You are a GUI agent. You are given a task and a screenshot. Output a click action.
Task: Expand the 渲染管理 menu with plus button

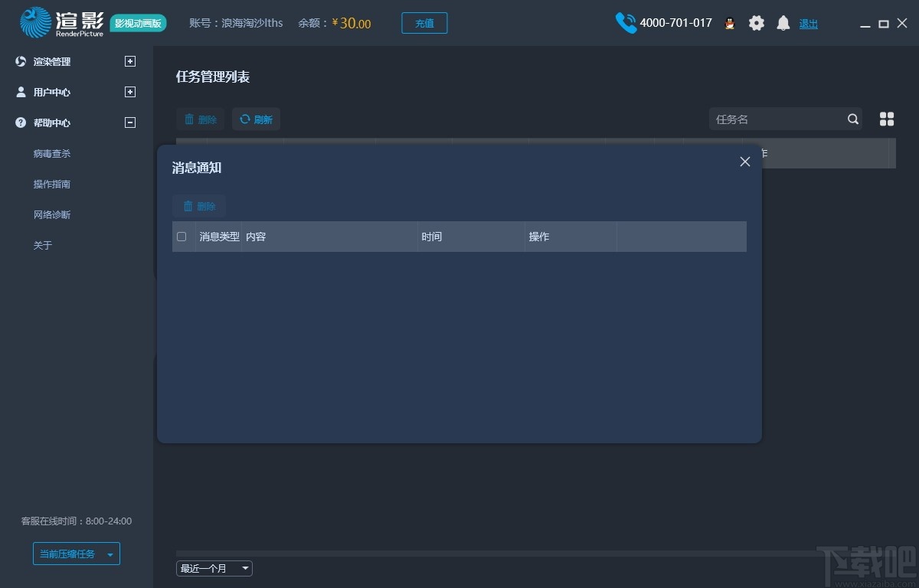(x=130, y=61)
